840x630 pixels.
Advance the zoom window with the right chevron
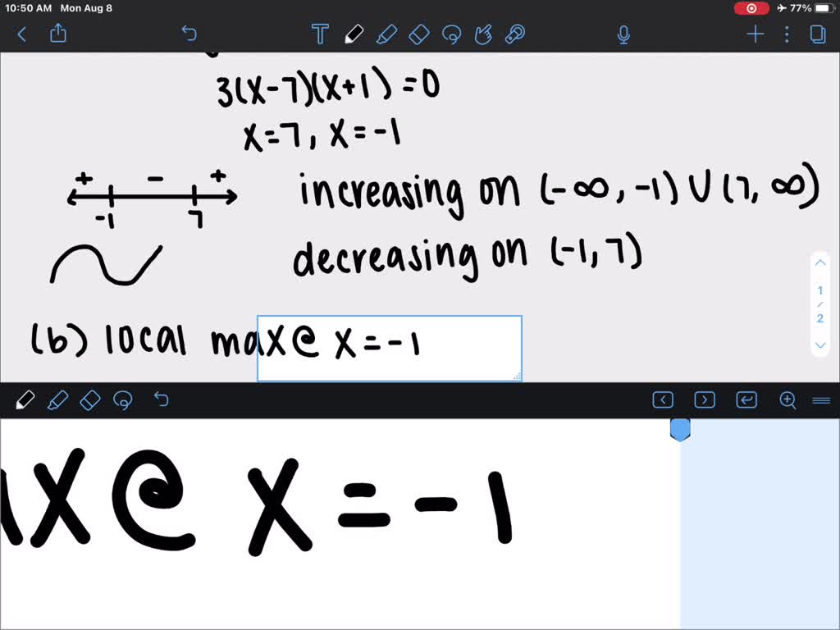click(x=704, y=399)
